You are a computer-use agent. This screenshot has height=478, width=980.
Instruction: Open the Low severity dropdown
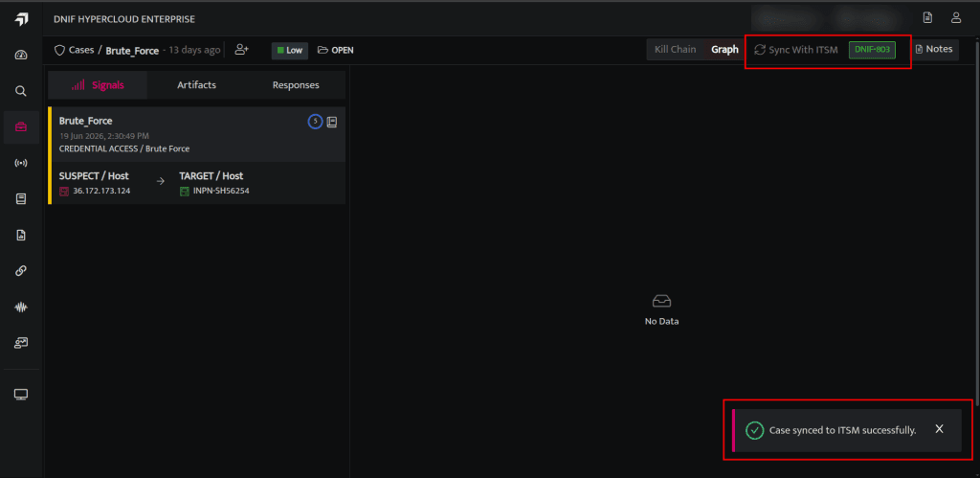[x=289, y=50]
